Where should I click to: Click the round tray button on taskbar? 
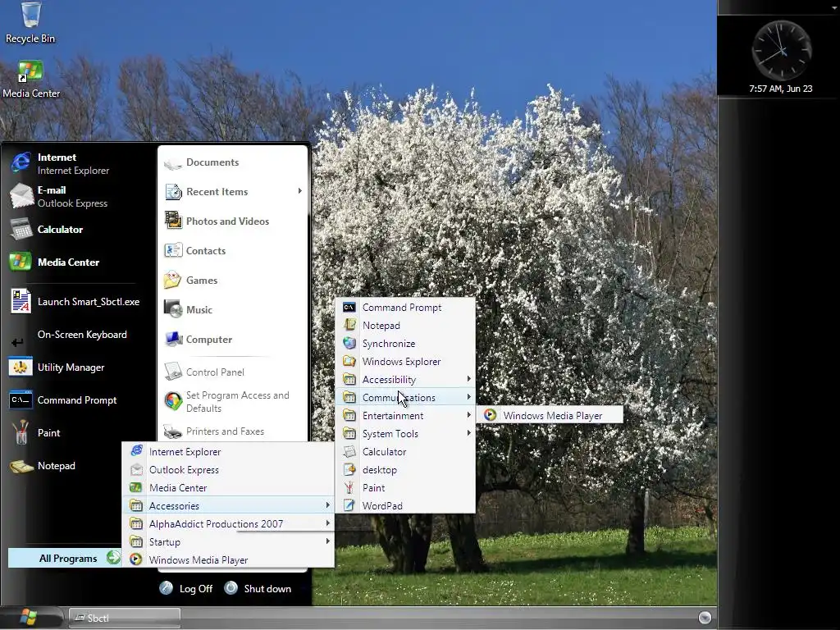[x=705, y=617]
